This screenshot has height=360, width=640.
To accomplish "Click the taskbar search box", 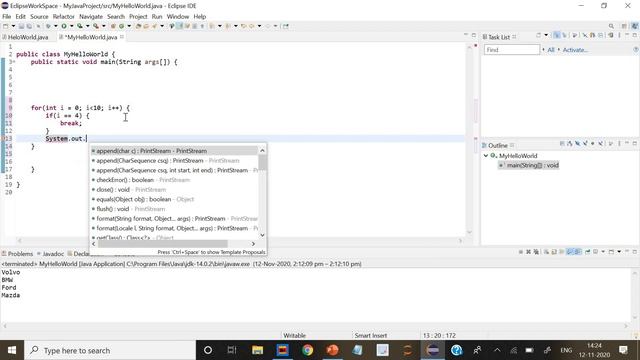I will point(110,350).
